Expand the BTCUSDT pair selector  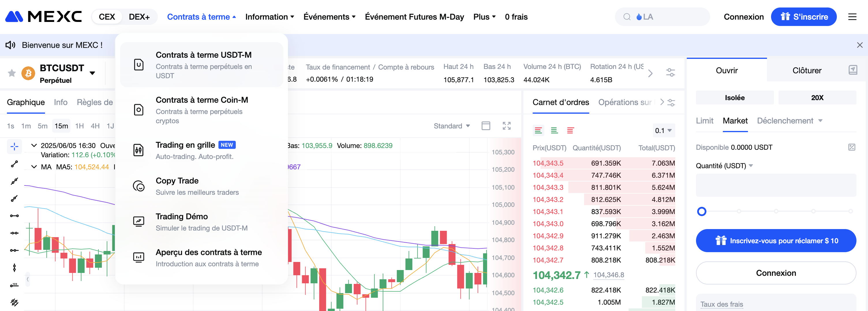pos(92,73)
